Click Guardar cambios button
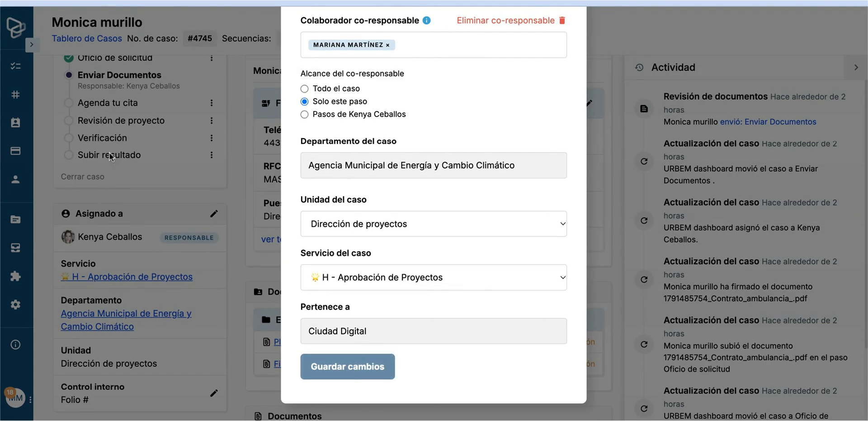Viewport: 868px width, 421px height. [348, 366]
